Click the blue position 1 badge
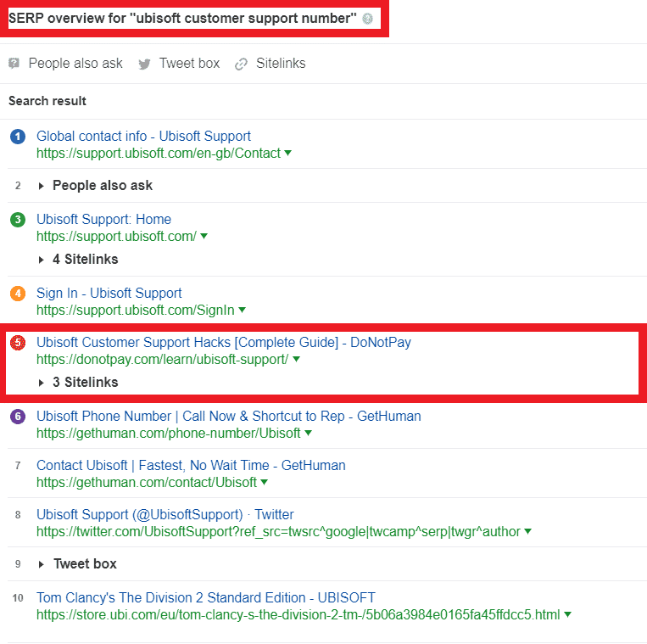 click(18, 137)
